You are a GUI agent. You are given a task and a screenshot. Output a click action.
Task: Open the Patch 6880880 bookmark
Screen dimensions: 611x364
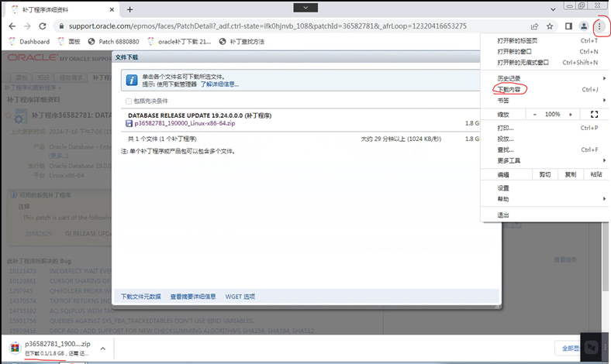(114, 42)
